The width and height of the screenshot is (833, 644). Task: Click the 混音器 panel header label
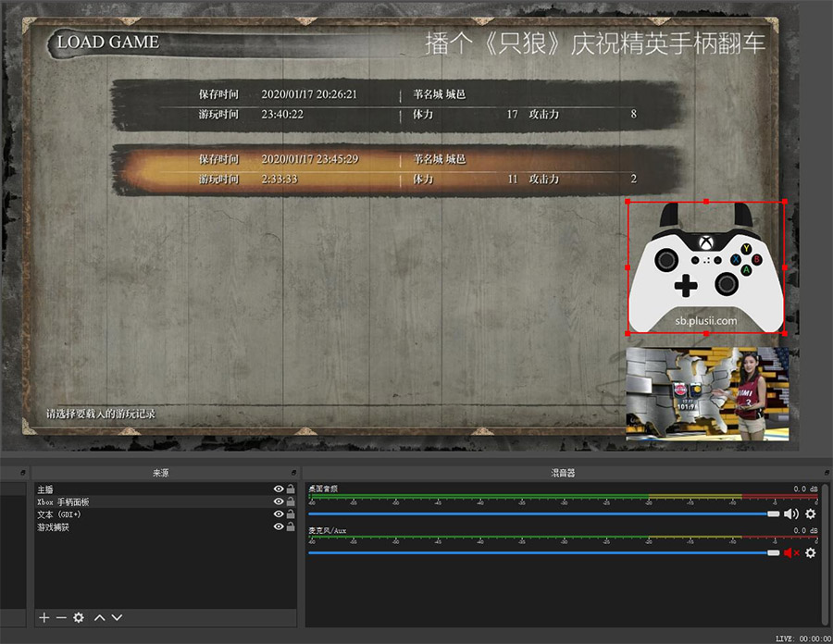[563, 473]
